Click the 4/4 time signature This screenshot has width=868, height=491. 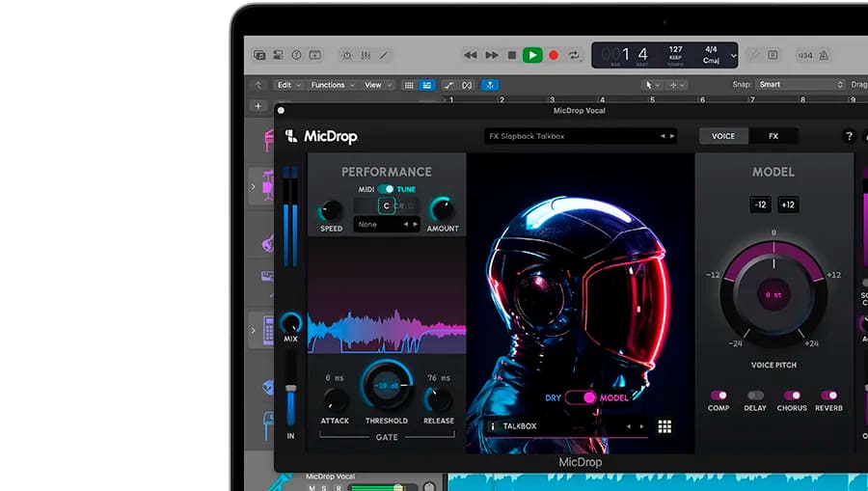tap(712, 49)
